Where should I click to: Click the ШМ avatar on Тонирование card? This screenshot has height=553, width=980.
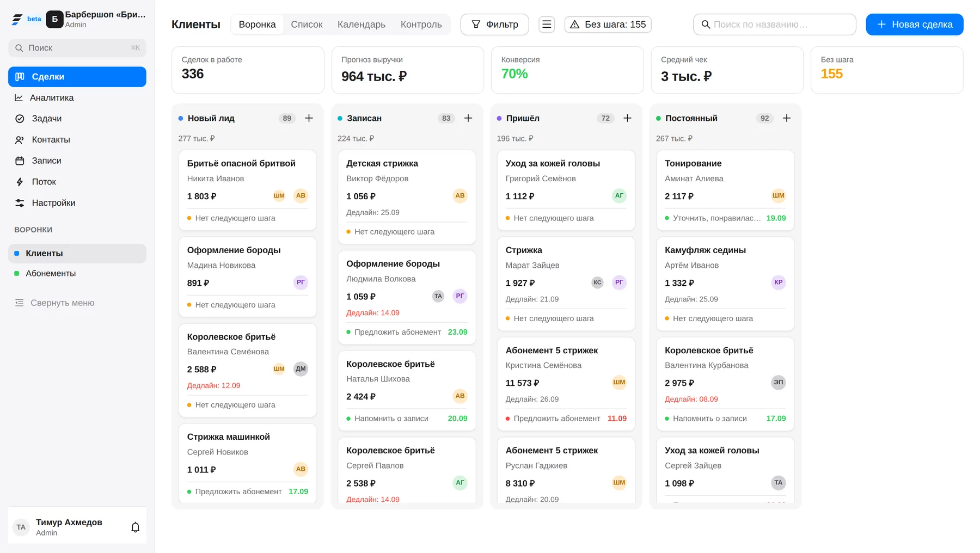(779, 196)
